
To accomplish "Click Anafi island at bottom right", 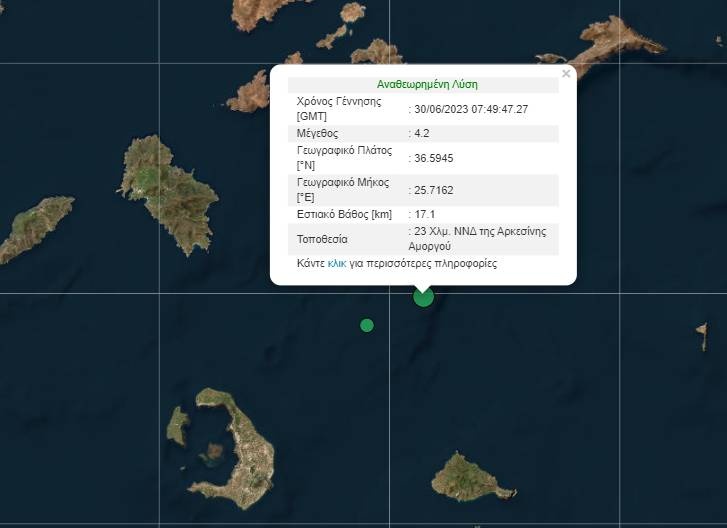I will click(463, 475).
